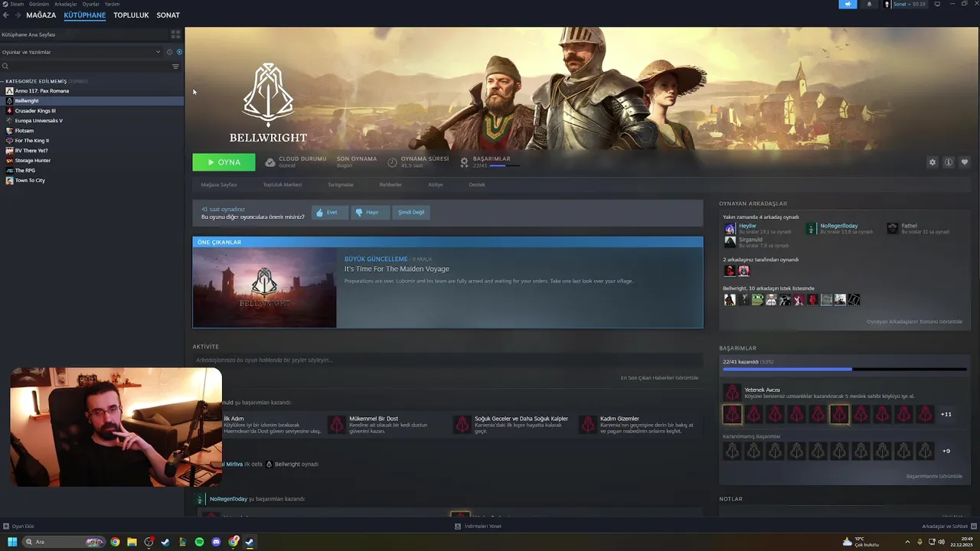The image size is (980, 551).
Task: Select Hayır thumbs down button
Action: pyautogui.click(x=370, y=212)
